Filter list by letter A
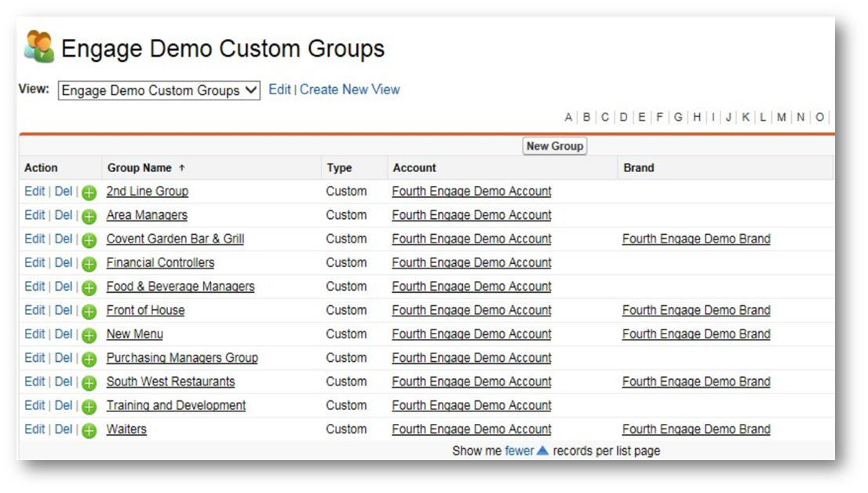The height and width of the screenshot is (493, 868). 568,117
